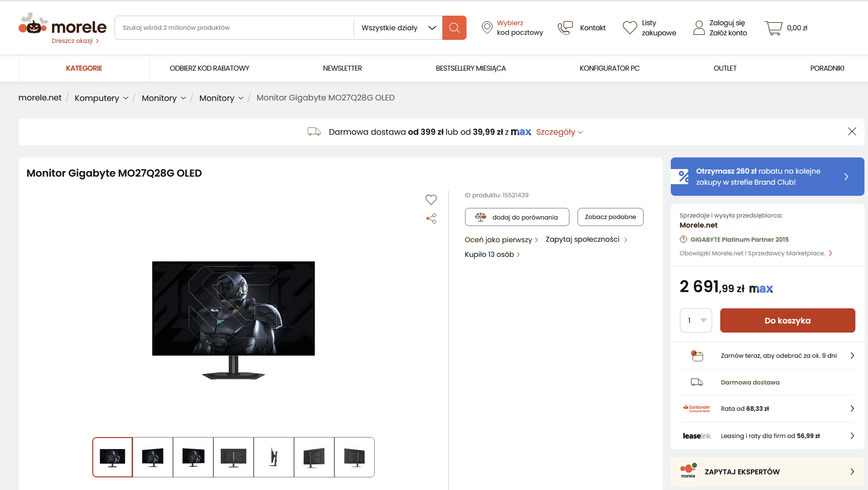The width and height of the screenshot is (868, 490).
Task: Select the side-view monitor thumbnail
Action: click(274, 457)
